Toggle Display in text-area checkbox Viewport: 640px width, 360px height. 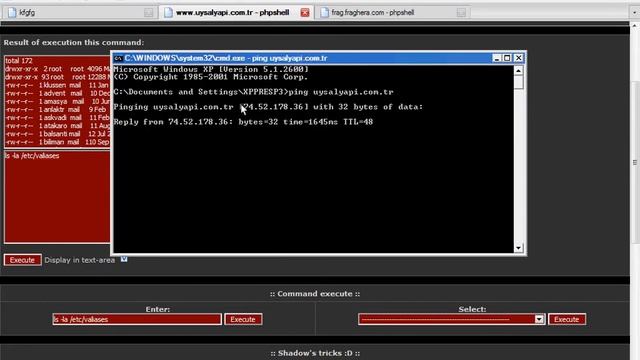(124, 259)
